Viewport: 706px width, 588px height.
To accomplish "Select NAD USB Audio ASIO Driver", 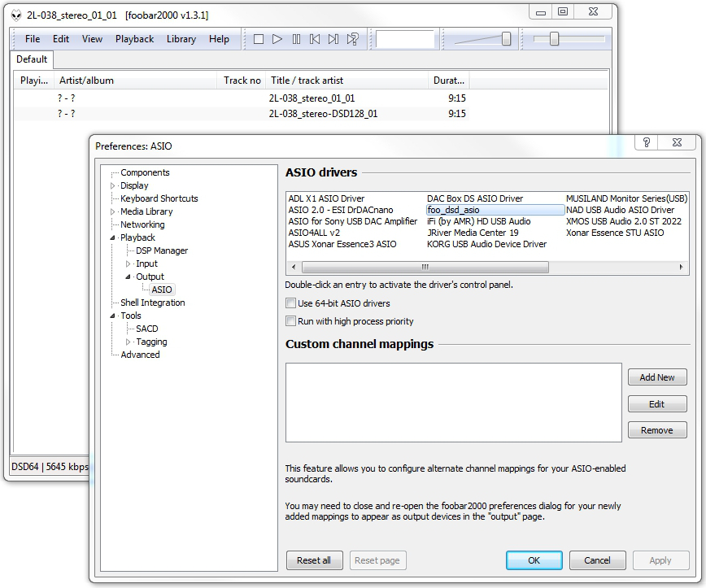I will click(x=620, y=211).
